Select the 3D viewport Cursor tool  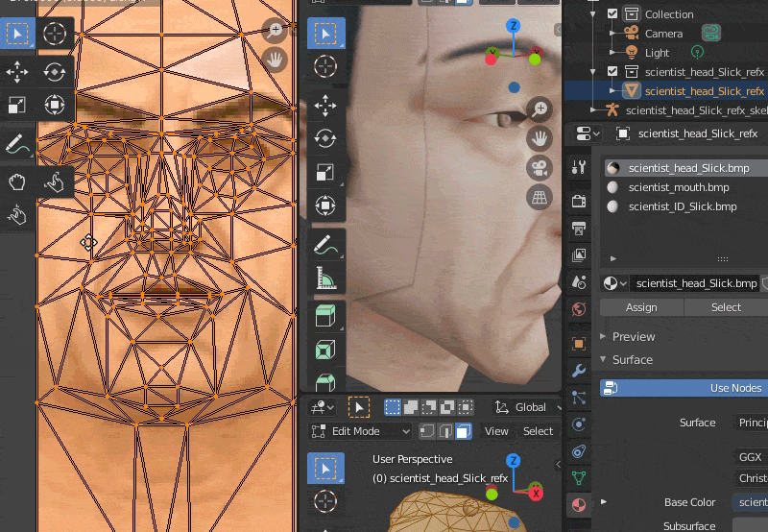(x=325, y=66)
